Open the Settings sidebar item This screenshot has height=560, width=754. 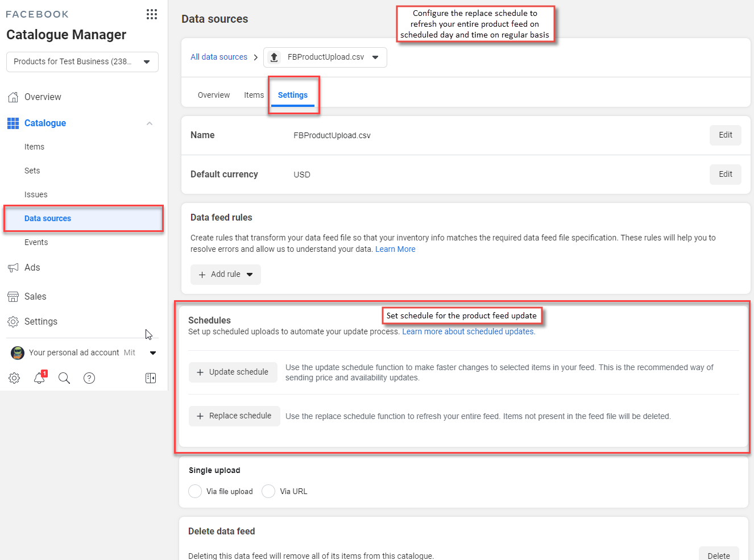pyautogui.click(x=41, y=322)
